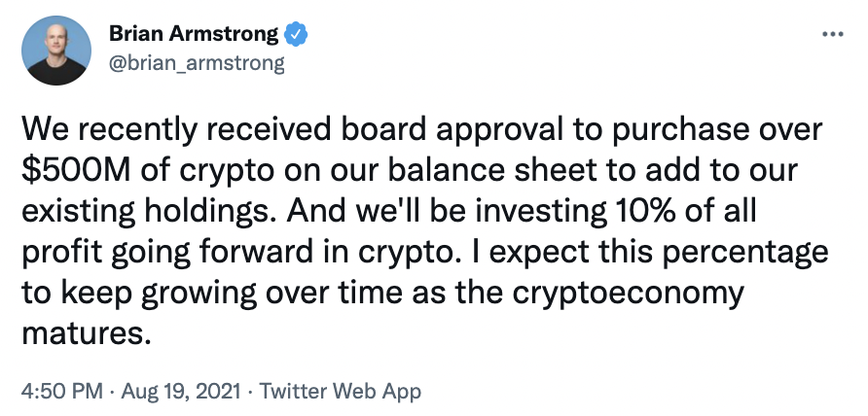
Task: Click the blue verified checkmark badge
Action: (x=296, y=34)
